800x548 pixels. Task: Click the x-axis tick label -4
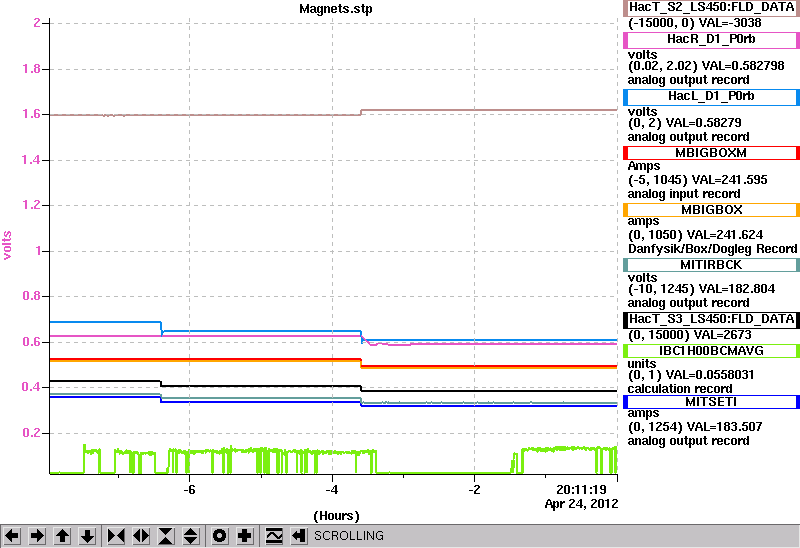(332, 490)
